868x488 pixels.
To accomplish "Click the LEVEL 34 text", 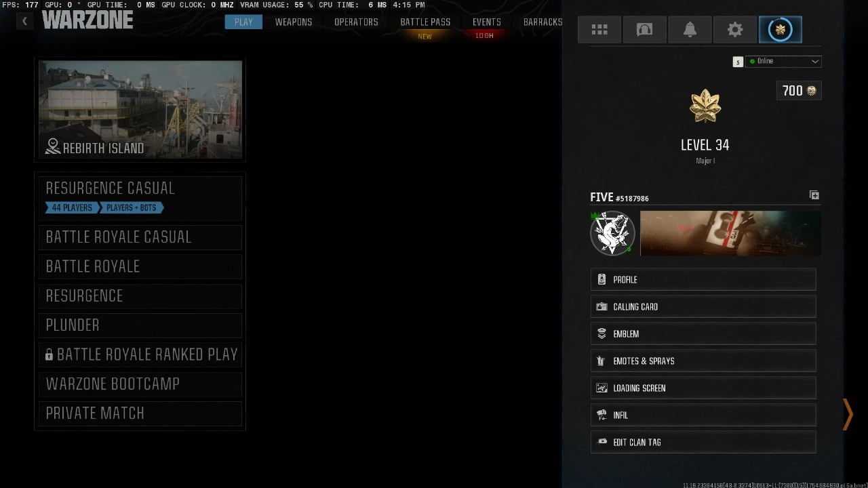I will click(705, 145).
